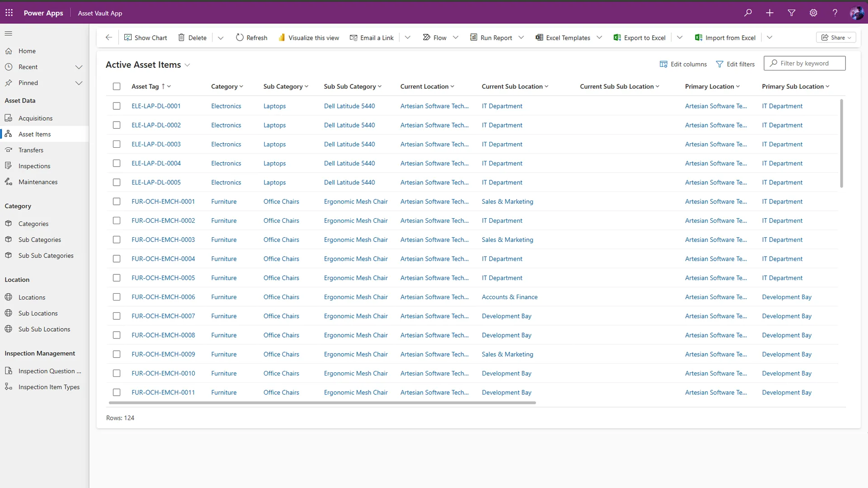Click the app launcher waffle icon
This screenshot has width=868, height=488.
tap(9, 13)
